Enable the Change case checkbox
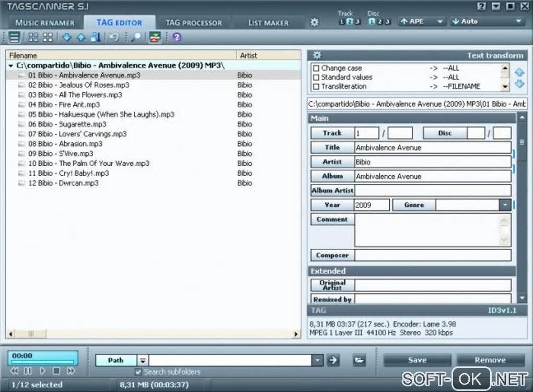The image size is (533, 392). [316, 68]
